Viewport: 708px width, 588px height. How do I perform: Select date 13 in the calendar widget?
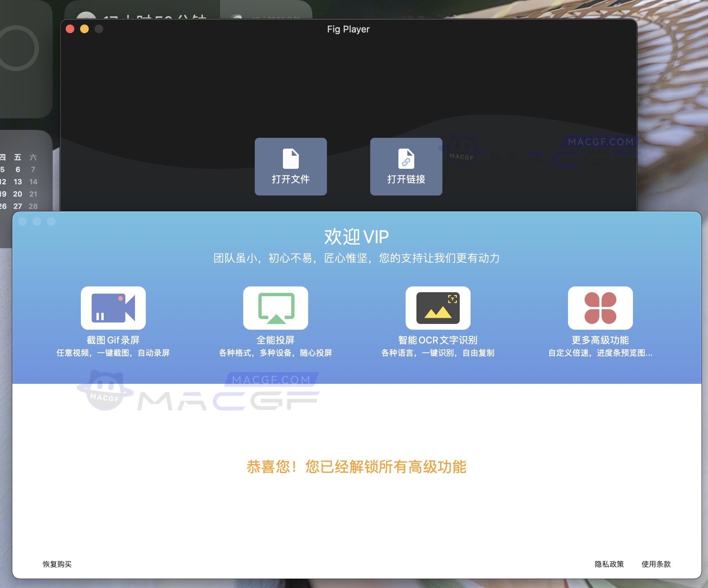(17, 181)
